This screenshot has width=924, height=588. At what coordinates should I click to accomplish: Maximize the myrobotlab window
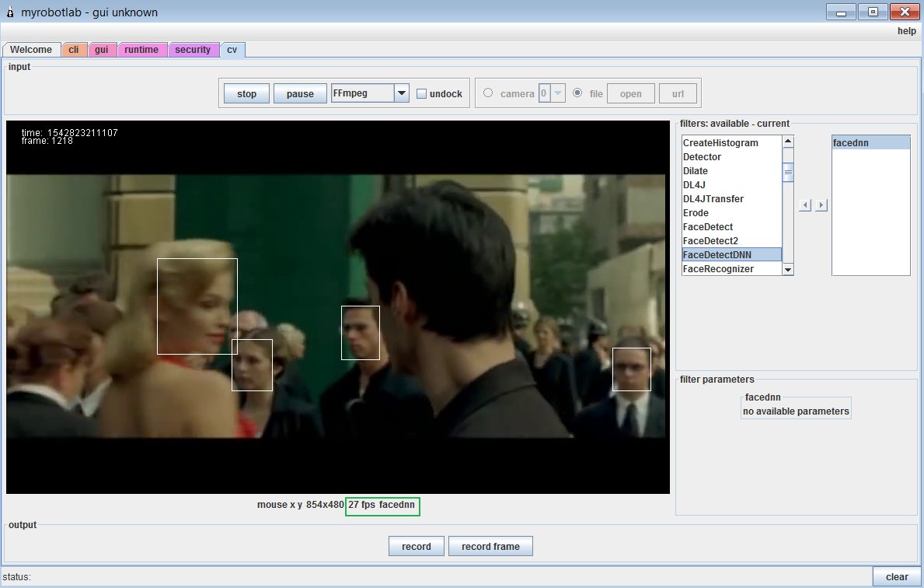pos(873,12)
